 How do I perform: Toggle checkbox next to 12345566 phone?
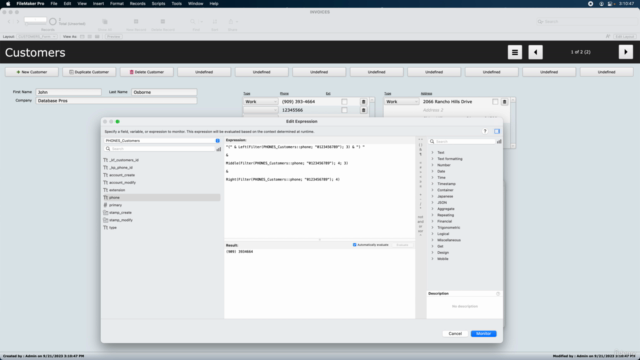coord(344,110)
